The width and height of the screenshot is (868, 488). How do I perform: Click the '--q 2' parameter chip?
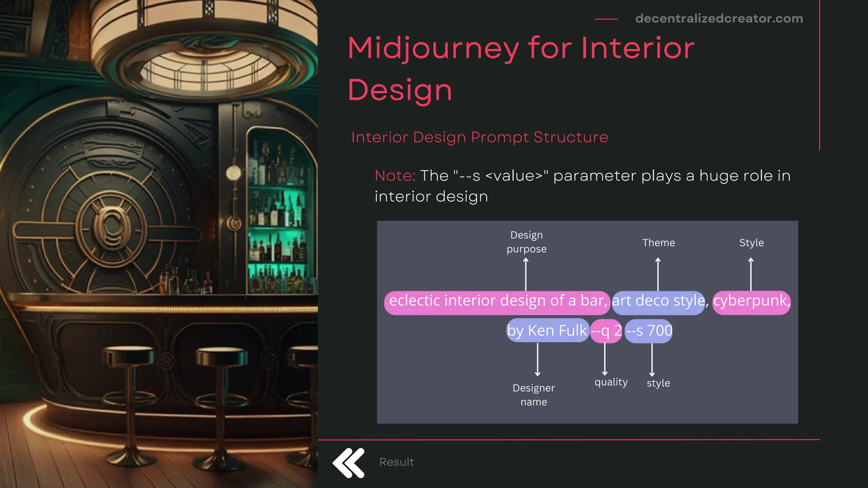click(x=606, y=331)
